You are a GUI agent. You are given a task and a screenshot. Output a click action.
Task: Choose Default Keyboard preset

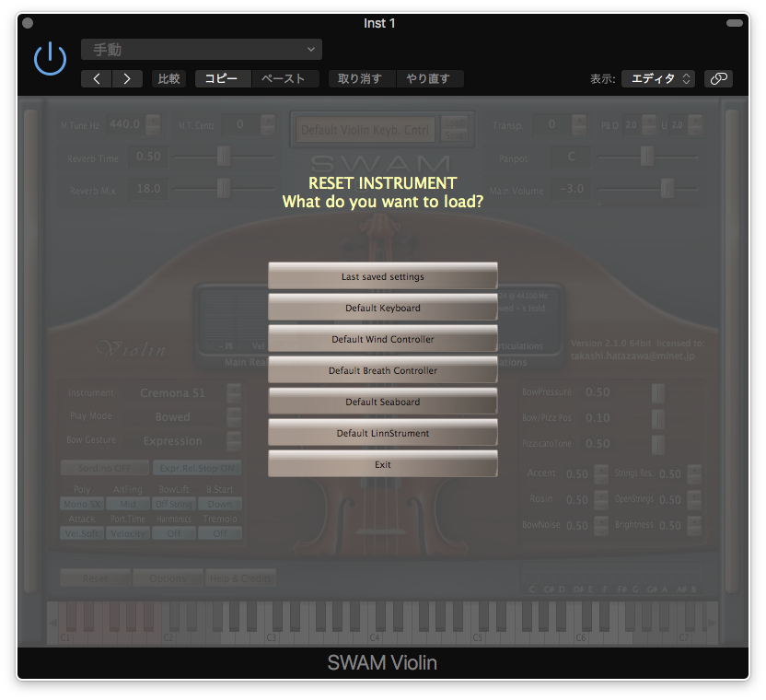click(x=383, y=308)
